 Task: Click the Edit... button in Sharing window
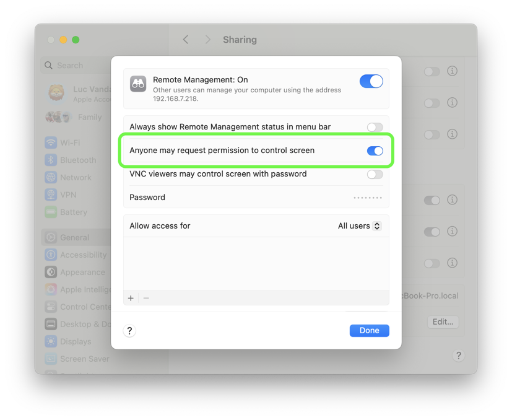click(443, 322)
